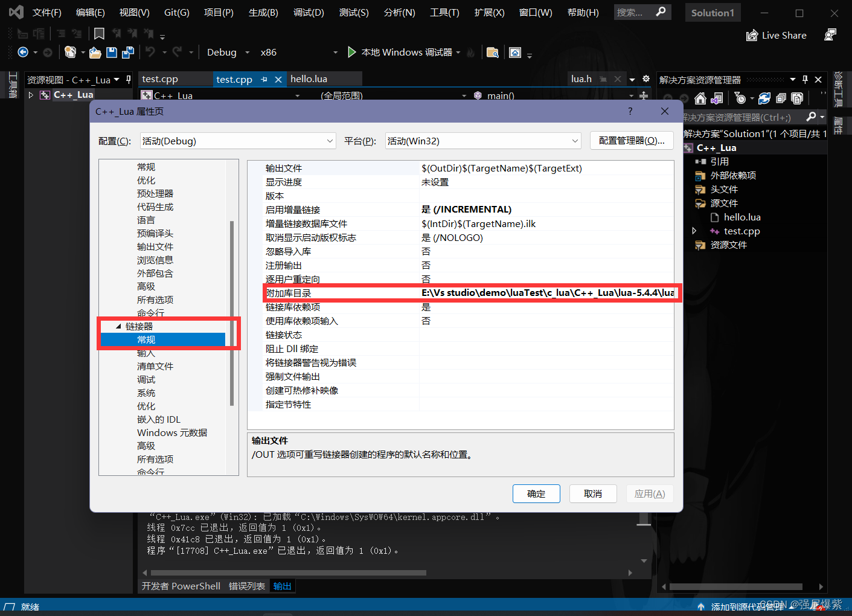Click the 附加库目录 property value field
This screenshot has width=852, height=616.
tap(547, 293)
